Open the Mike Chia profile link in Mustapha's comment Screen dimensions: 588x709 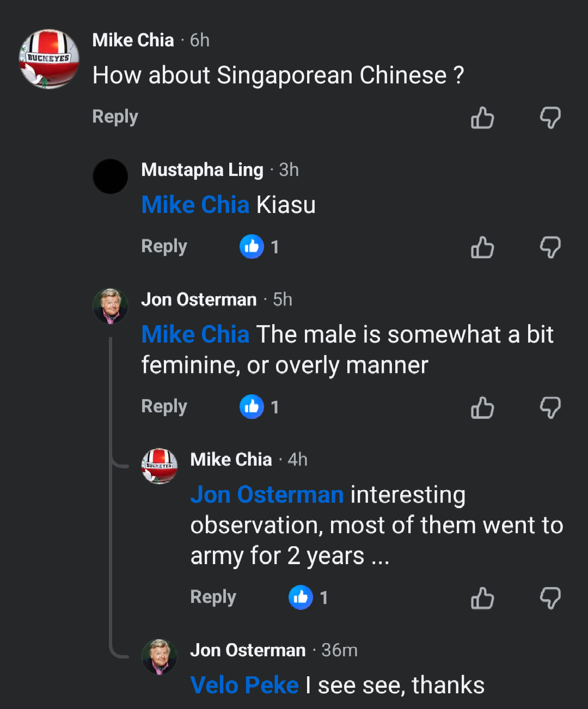tap(195, 204)
